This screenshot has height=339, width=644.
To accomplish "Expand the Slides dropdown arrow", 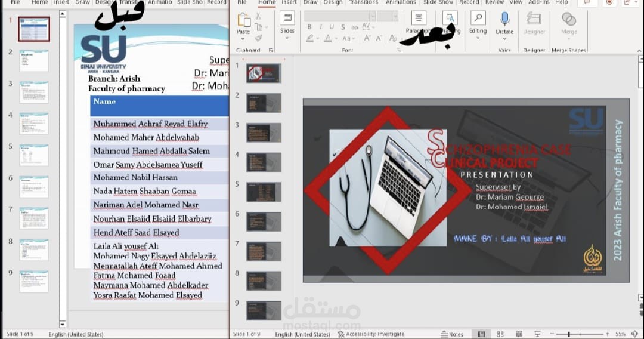I will coord(287,38).
